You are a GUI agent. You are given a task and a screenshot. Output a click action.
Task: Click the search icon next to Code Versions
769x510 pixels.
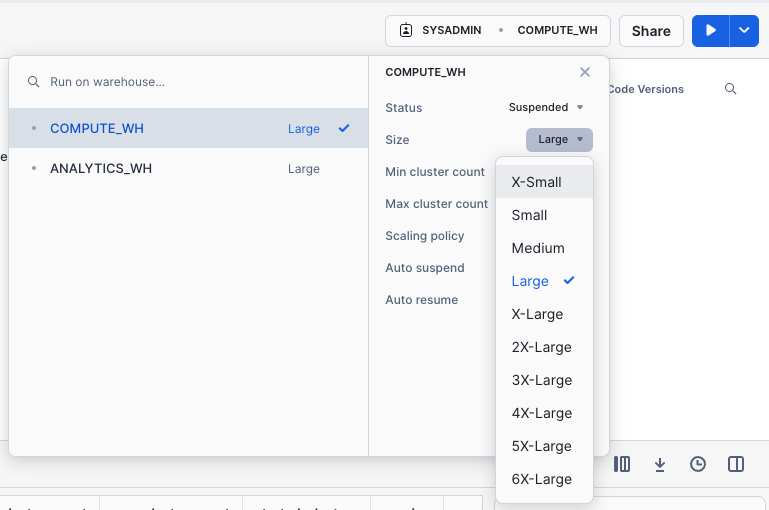pyautogui.click(x=730, y=89)
